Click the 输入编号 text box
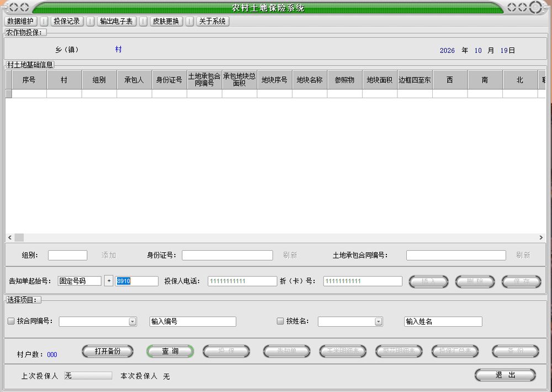The width and height of the screenshot is (552, 392). pos(193,321)
